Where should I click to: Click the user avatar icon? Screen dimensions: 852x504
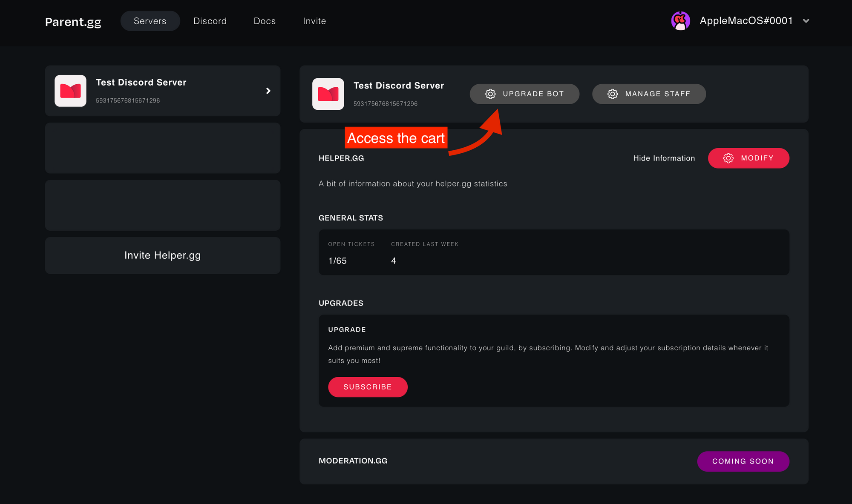pos(680,21)
